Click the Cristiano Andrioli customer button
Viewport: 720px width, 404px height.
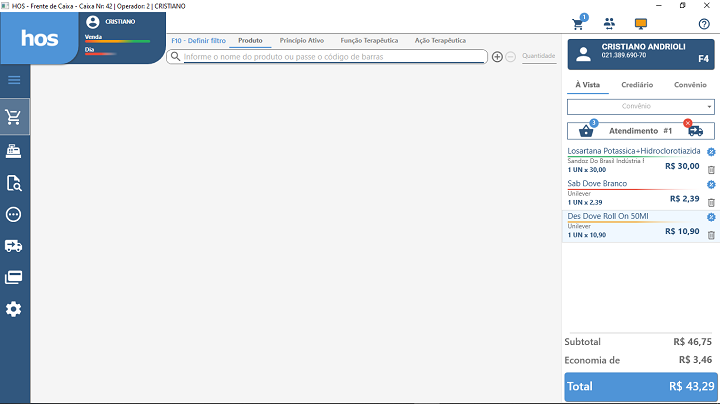(640, 54)
